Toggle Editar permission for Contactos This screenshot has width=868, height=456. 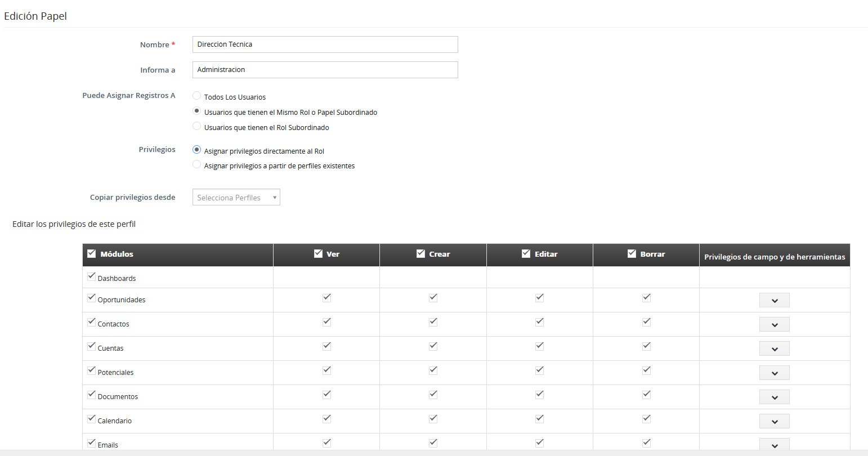point(539,322)
